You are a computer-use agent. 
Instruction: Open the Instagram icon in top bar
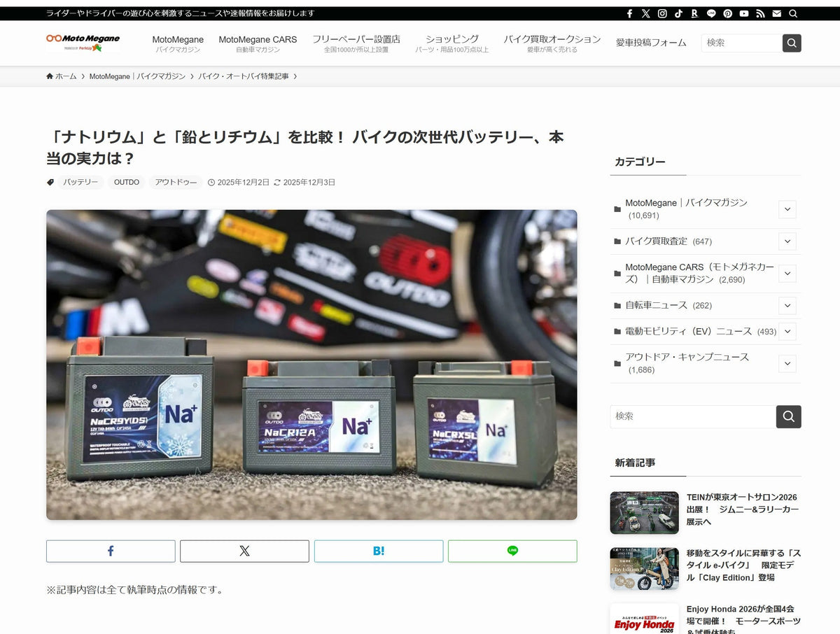(662, 13)
